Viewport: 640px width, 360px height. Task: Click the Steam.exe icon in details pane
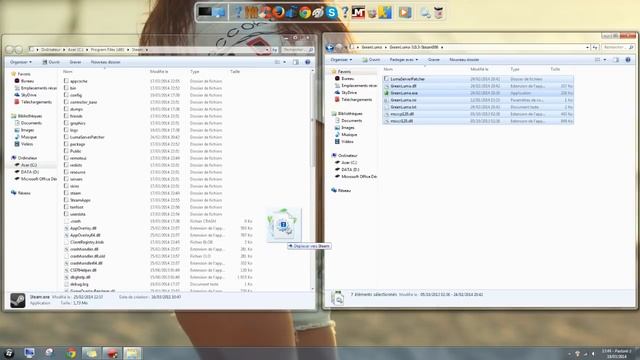(x=18, y=300)
